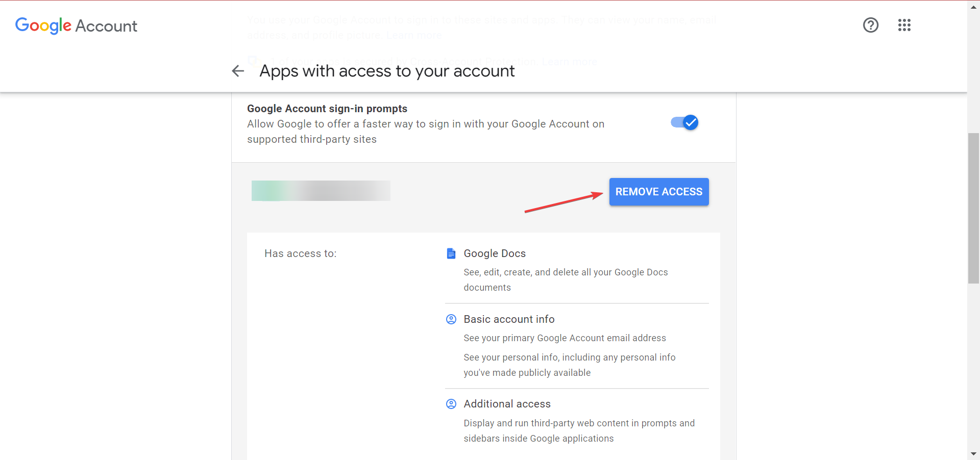Screen dimensions: 980x460
Task: Expand the Additional access section
Action: pyautogui.click(x=507, y=403)
